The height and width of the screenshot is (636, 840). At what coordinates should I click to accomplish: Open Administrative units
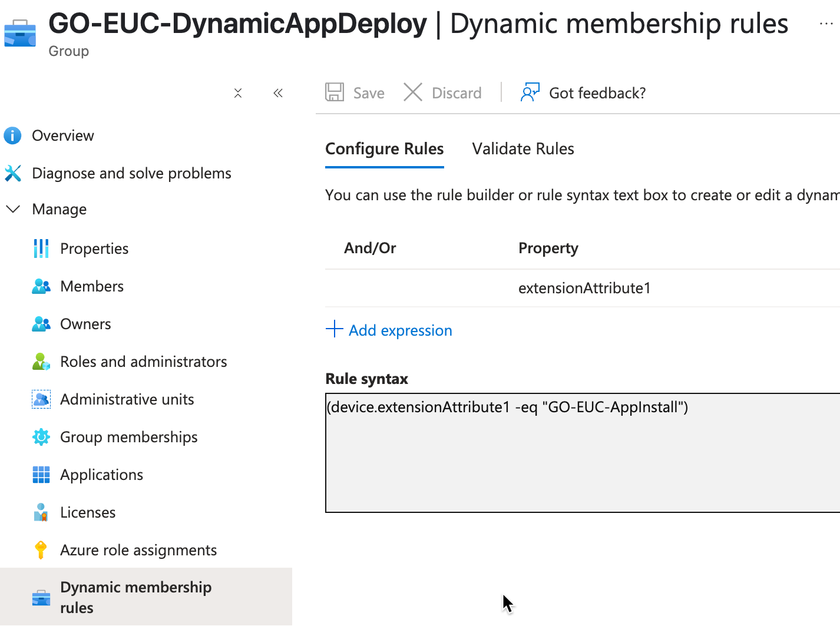point(127,399)
